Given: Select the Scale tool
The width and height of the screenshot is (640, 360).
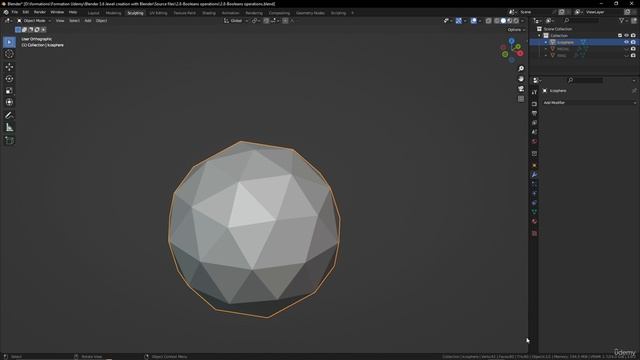Looking at the screenshot, I should point(9,91).
